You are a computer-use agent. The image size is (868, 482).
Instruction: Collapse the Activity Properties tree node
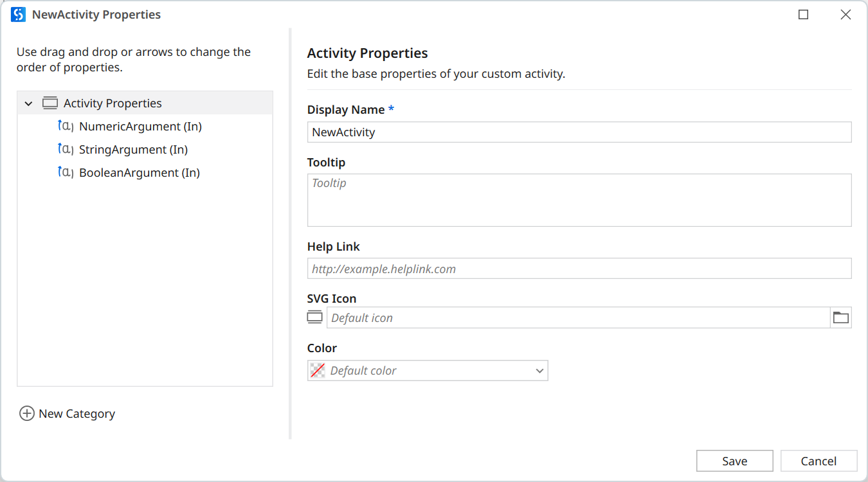[x=28, y=103]
